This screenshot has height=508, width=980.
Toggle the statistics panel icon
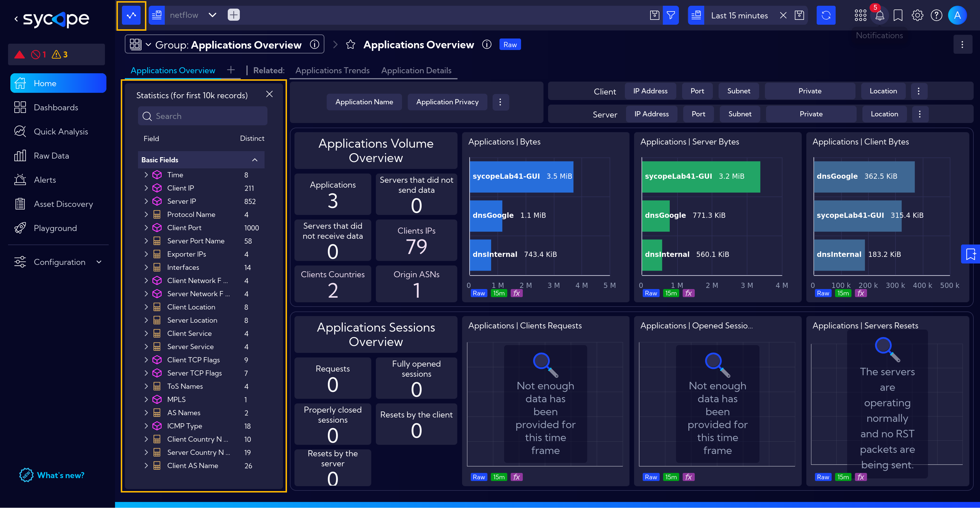131,16
